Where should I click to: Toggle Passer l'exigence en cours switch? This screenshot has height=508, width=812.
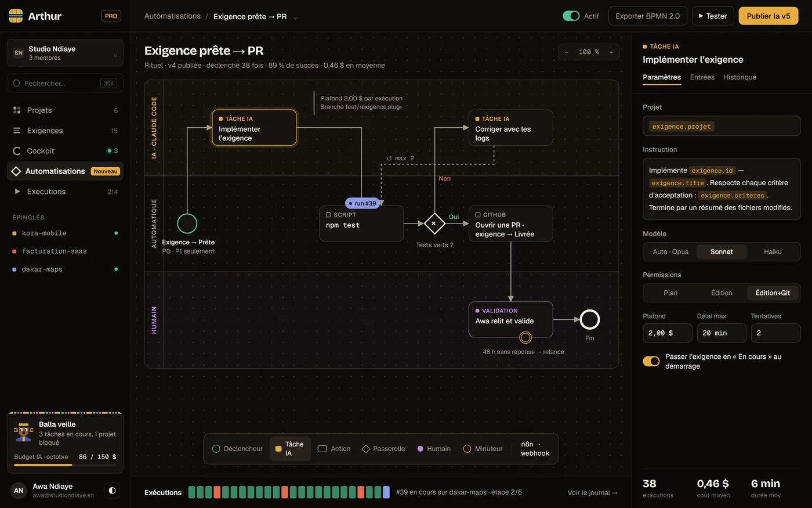pos(651,361)
